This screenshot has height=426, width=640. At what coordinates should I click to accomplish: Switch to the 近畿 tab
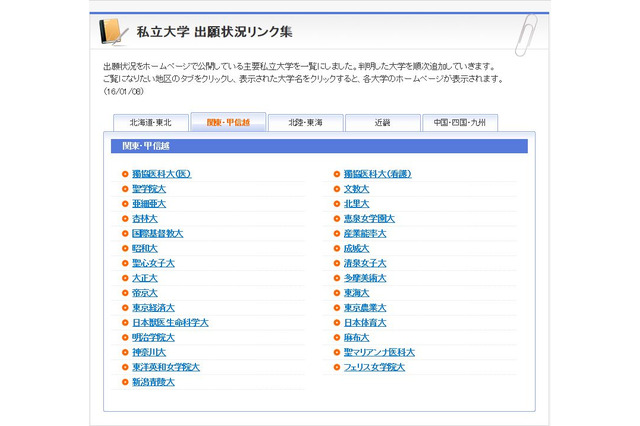[382, 122]
